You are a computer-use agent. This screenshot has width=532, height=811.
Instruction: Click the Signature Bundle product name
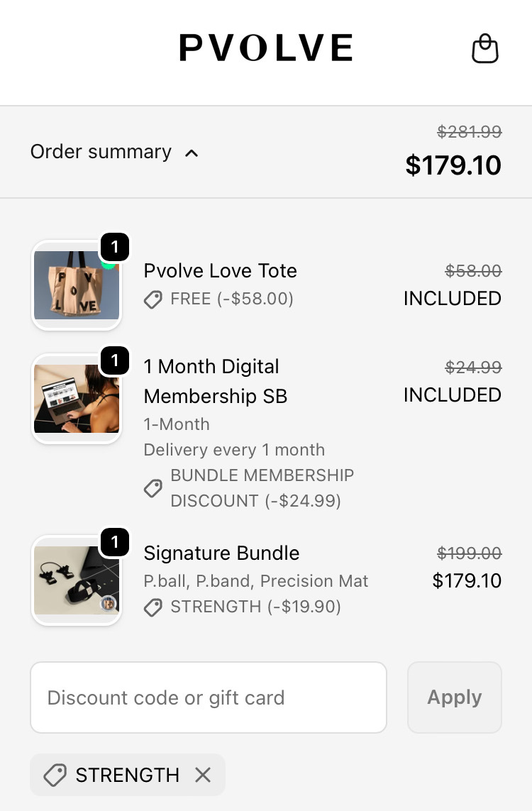[x=221, y=553]
